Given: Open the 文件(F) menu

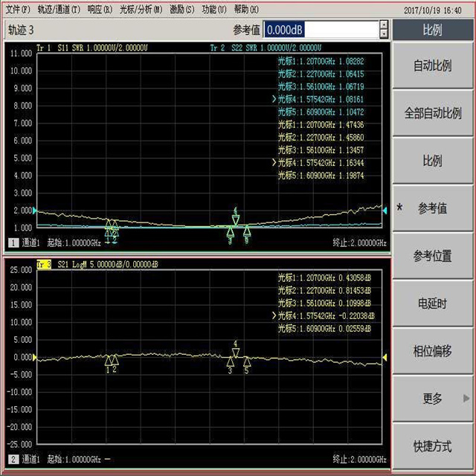Looking at the screenshot, I should click(18, 10).
